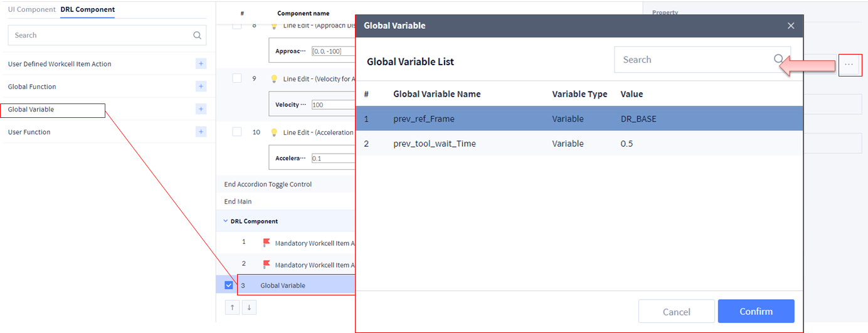Uncheck the Global Variable row 3 checkbox

[x=229, y=285]
